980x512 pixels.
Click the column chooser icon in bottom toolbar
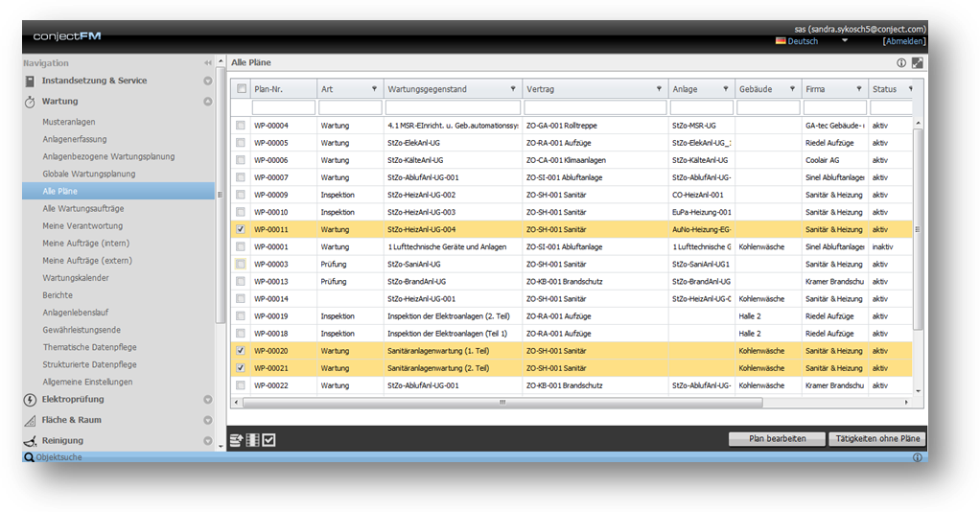pos(252,440)
